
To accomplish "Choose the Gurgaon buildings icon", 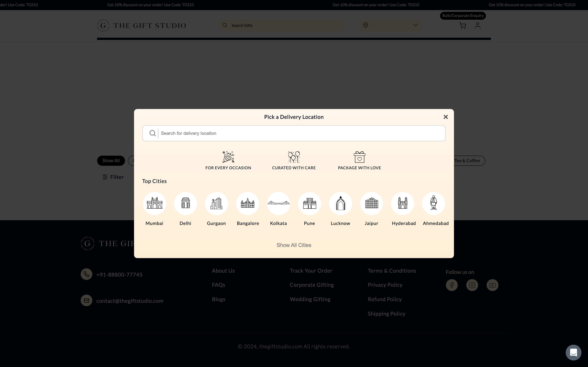I will pyautogui.click(x=217, y=203).
